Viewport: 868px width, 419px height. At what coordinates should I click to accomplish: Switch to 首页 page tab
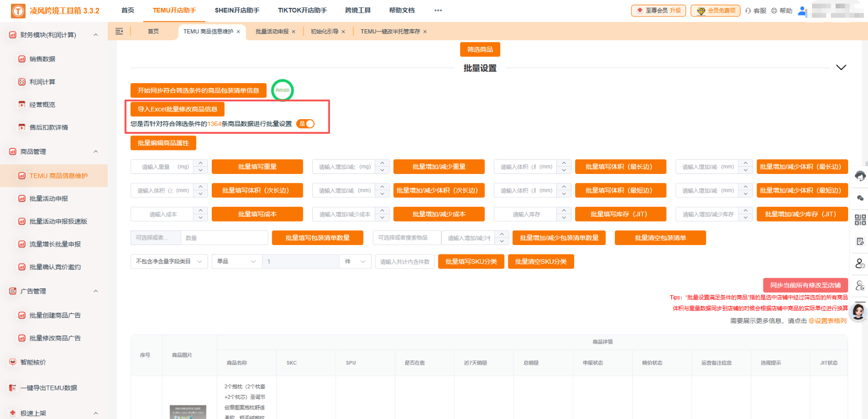(153, 31)
